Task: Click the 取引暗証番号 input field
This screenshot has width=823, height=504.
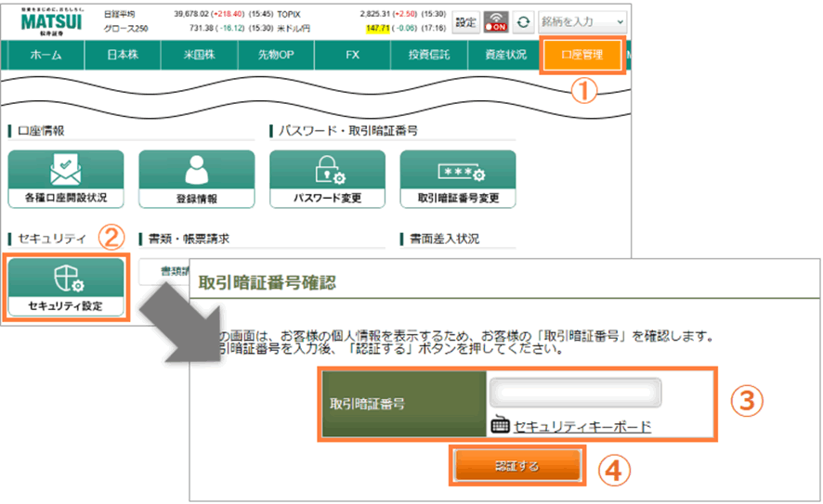Action: [x=575, y=394]
